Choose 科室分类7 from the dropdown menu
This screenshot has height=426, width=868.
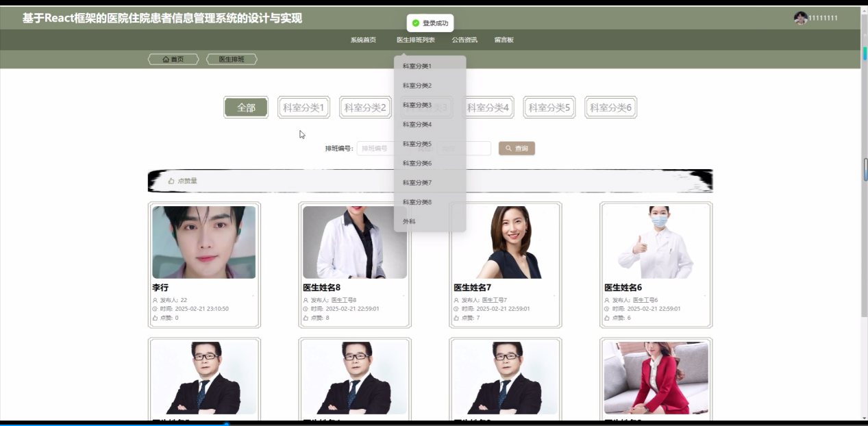(x=430, y=183)
